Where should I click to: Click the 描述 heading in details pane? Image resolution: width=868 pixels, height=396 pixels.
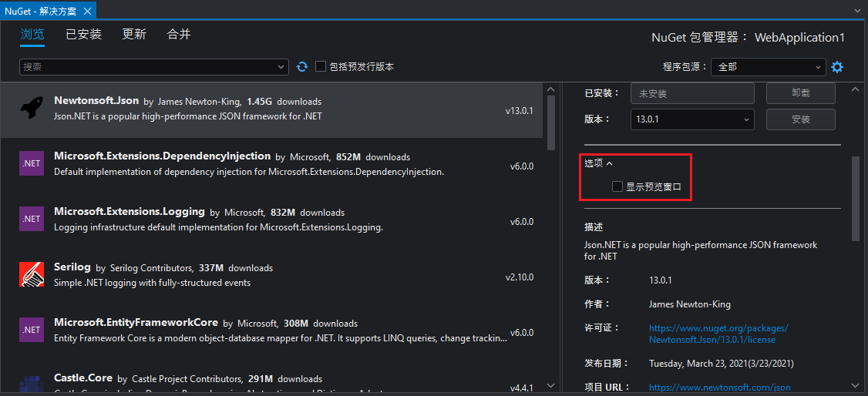(594, 227)
